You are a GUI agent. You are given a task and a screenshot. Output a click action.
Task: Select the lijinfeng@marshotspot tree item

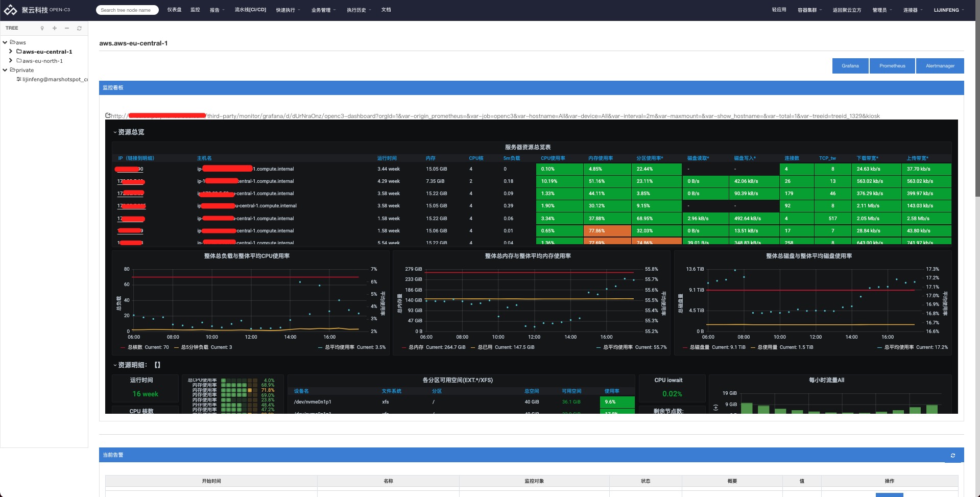click(x=55, y=79)
